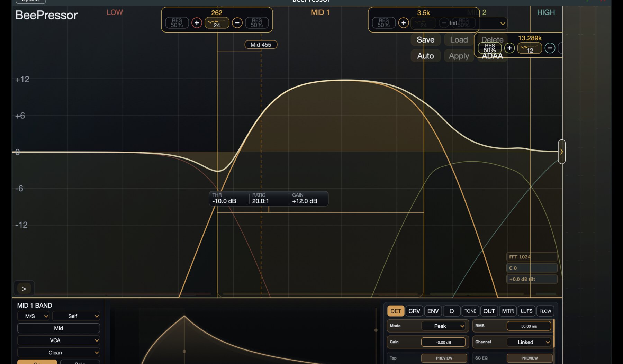This screenshot has height=364, width=623.
Task: Open detector Mode Peak dropdown
Action: pos(443,326)
